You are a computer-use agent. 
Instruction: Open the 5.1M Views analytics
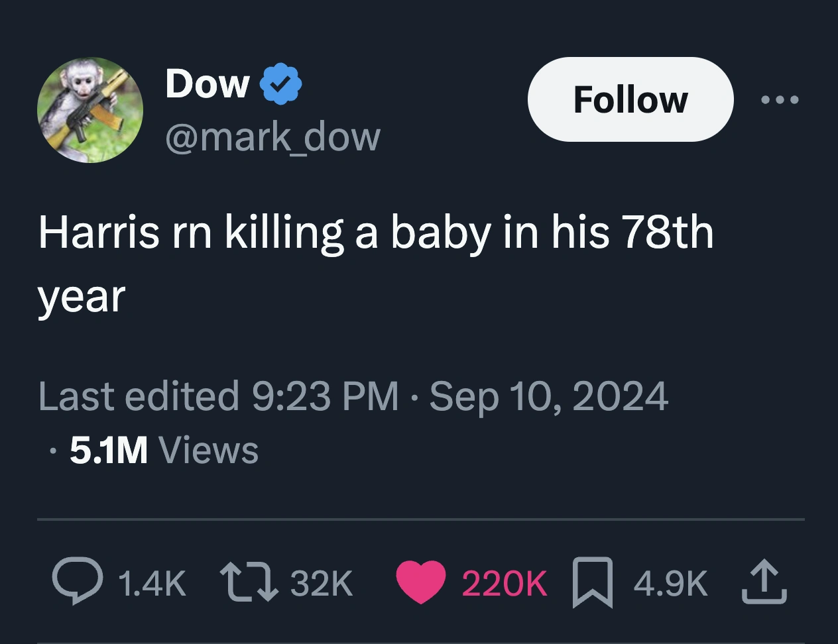pyautogui.click(x=164, y=450)
